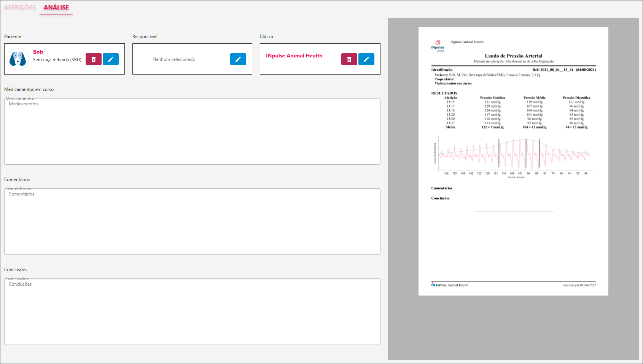643x364 pixels.
Task: Edit the Responsável with pencil button
Action: [x=238, y=59]
